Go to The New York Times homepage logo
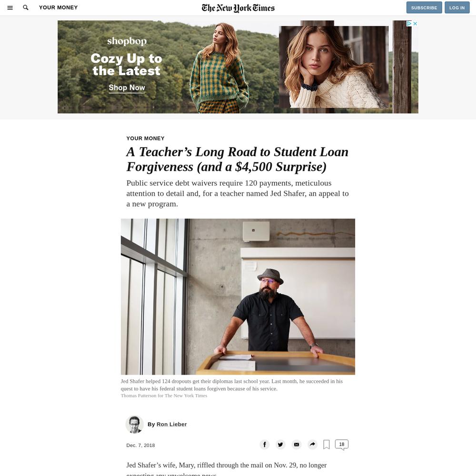This screenshot has height=476, width=476. (x=238, y=8)
